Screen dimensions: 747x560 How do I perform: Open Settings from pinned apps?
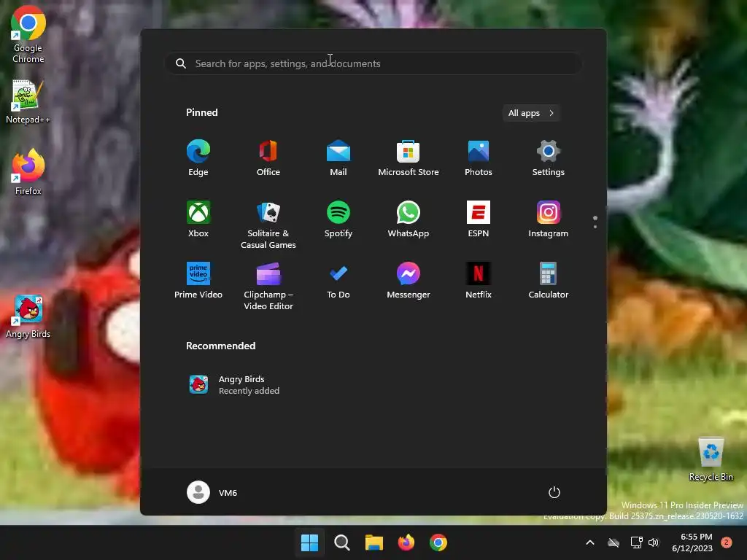[x=549, y=158]
